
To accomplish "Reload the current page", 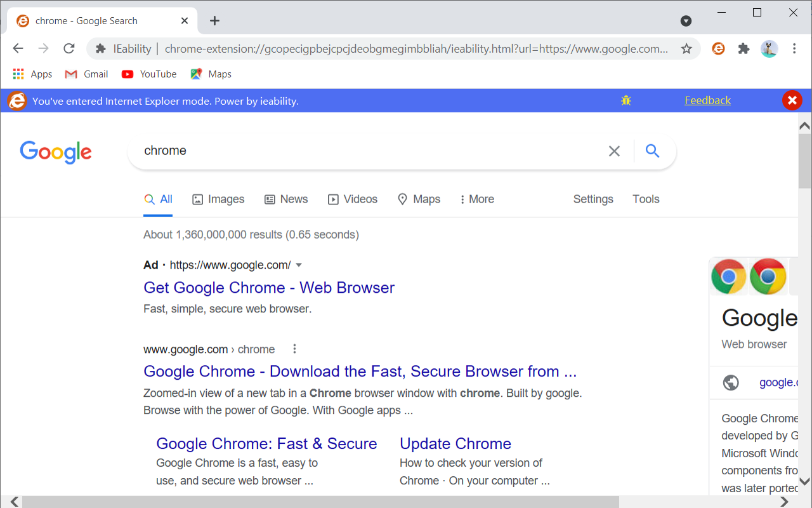I will 69,48.
